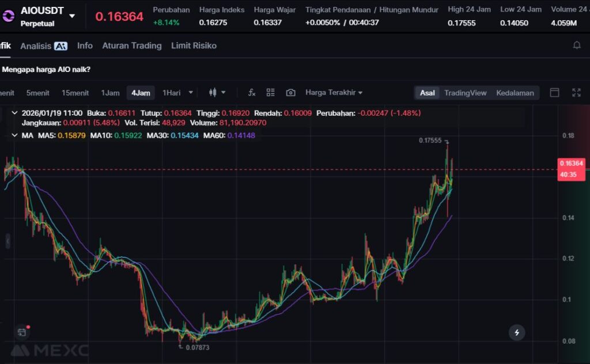This screenshot has height=364, width=590.
Task: Switch chart mode to TradingView
Action: pyautogui.click(x=465, y=93)
